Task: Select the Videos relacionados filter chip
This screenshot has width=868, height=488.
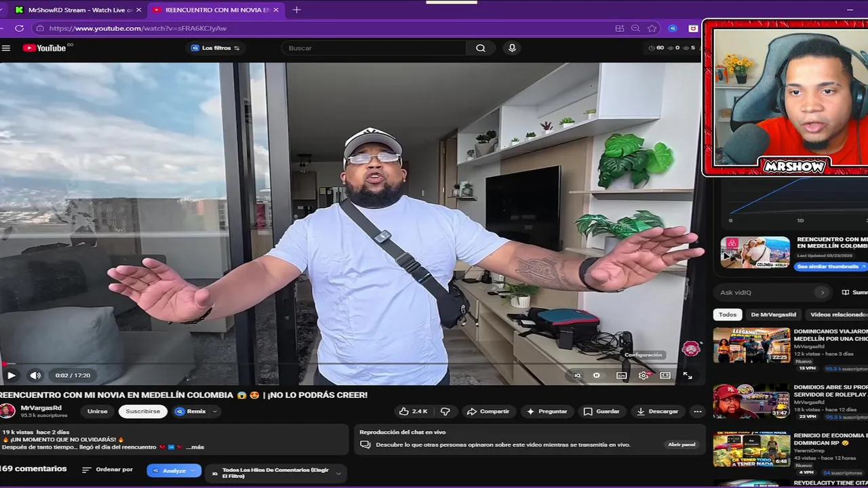Action: [838, 314]
